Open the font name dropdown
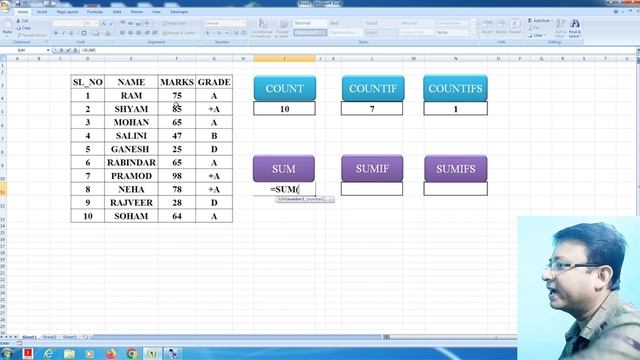 point(81,23)
